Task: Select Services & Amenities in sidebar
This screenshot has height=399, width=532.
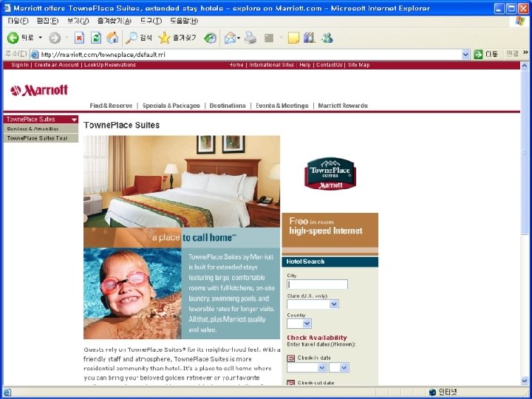Action: [x=41, y=129]
